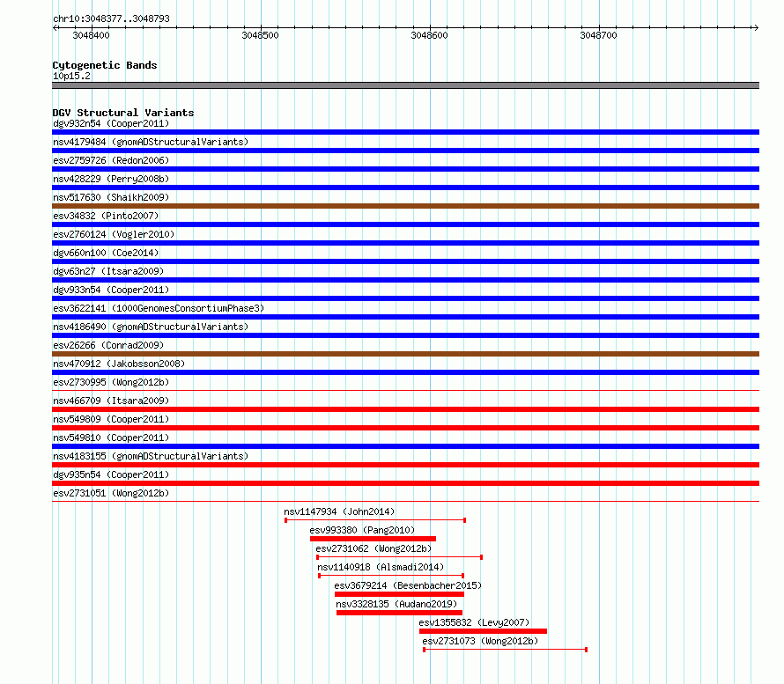Open nsv466709 (Itsara2009) entry

[111, 401]
